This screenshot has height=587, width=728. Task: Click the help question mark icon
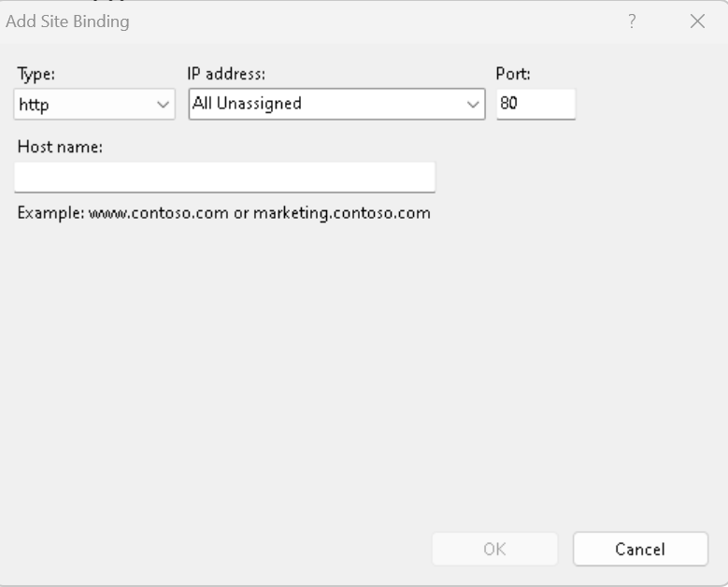point(633,22)
